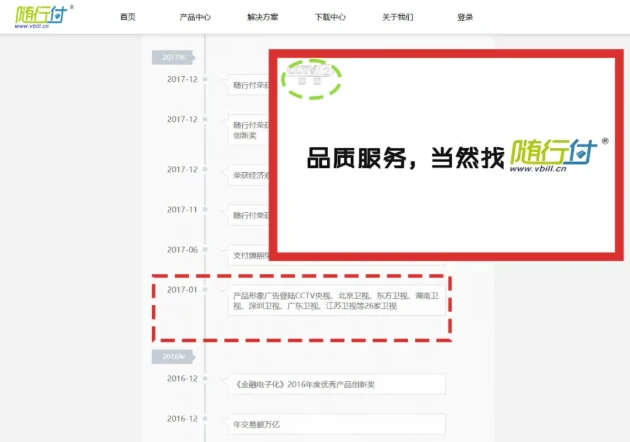Viewport: 630px width, 442px height.
Task: Select the 2016年 year tag on timeline
Action: [x=174, y=356]
